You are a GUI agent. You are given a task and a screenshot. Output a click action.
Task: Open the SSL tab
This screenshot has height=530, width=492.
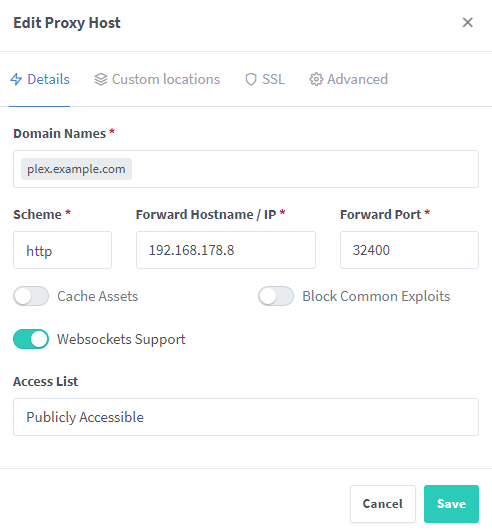click(265, 79)
